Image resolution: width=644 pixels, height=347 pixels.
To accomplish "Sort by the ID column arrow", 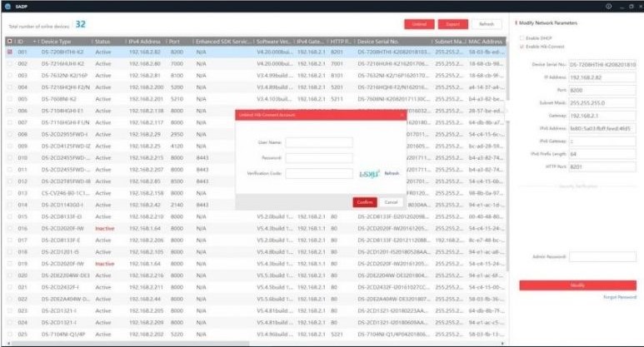I will [x=34, y=42].
